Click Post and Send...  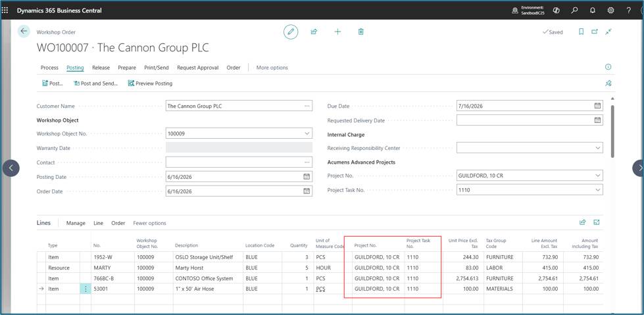95,84
